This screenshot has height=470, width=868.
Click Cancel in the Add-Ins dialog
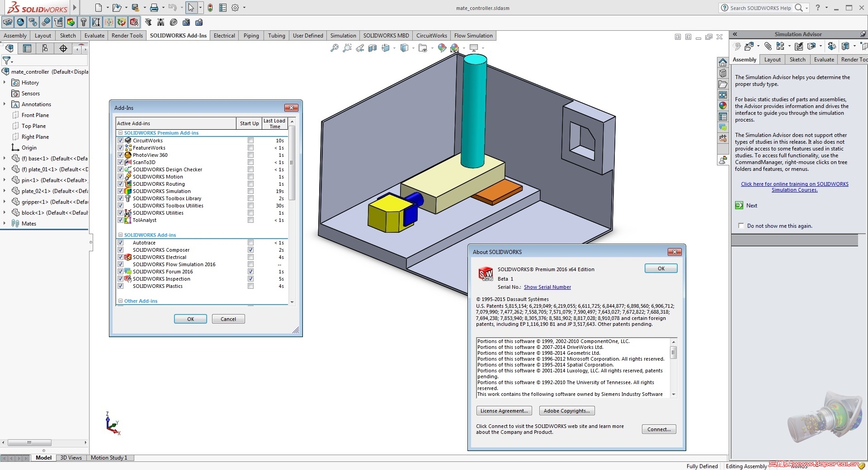[x=228, y=319]
